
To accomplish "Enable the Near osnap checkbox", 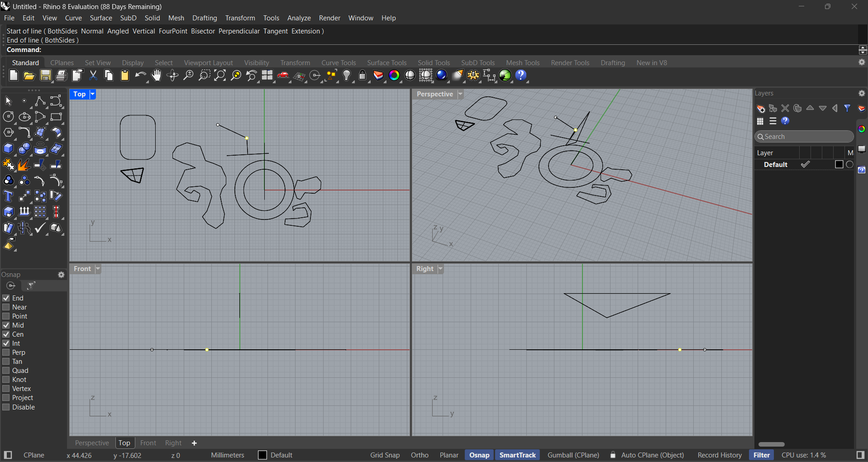I will click(x=6, y=307).
